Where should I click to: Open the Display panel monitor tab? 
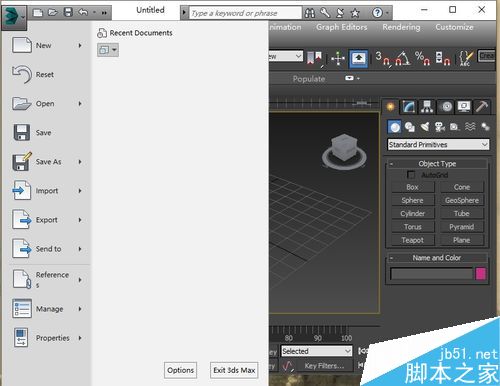pos(464,107)
